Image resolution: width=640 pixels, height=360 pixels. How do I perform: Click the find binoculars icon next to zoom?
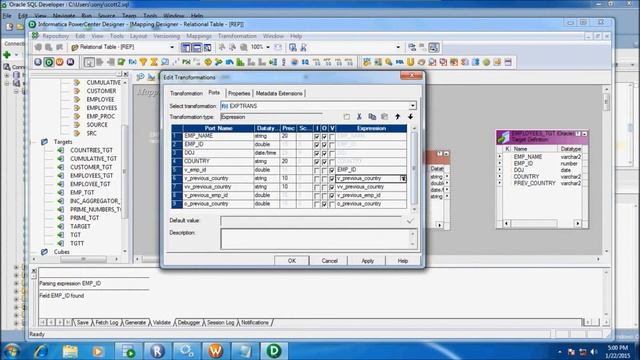tap(293, 47)
